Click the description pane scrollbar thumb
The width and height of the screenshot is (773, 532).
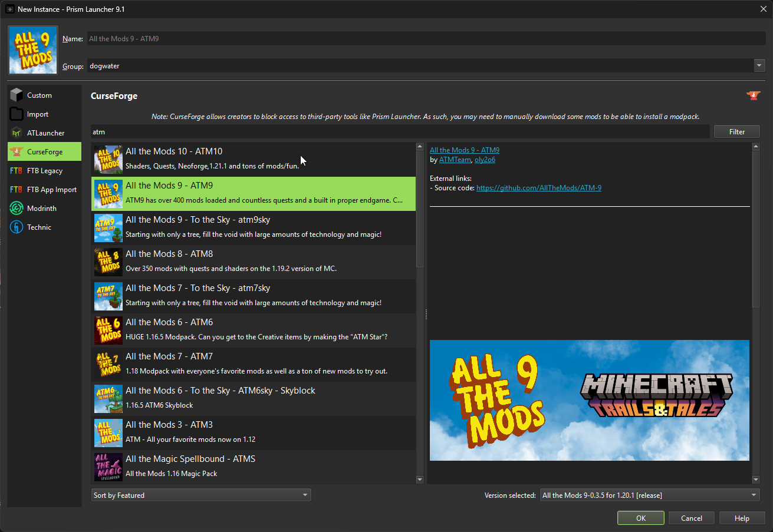click(756, 229)
